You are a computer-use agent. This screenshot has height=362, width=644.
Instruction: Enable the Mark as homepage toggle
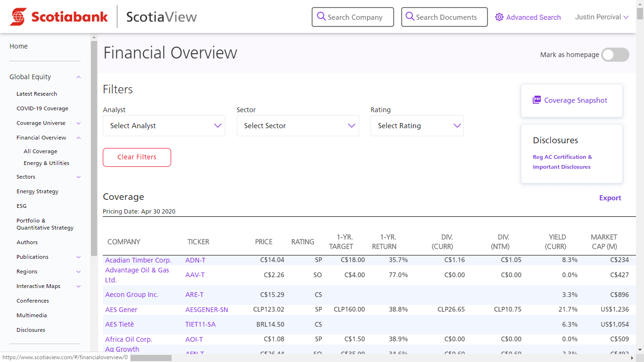614,55
